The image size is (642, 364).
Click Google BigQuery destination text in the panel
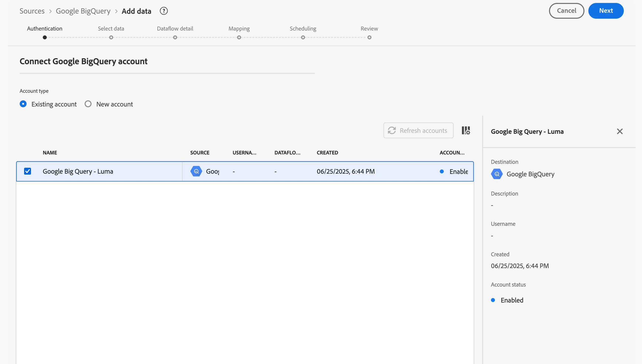pyautogui.click(x=530, y=174)
